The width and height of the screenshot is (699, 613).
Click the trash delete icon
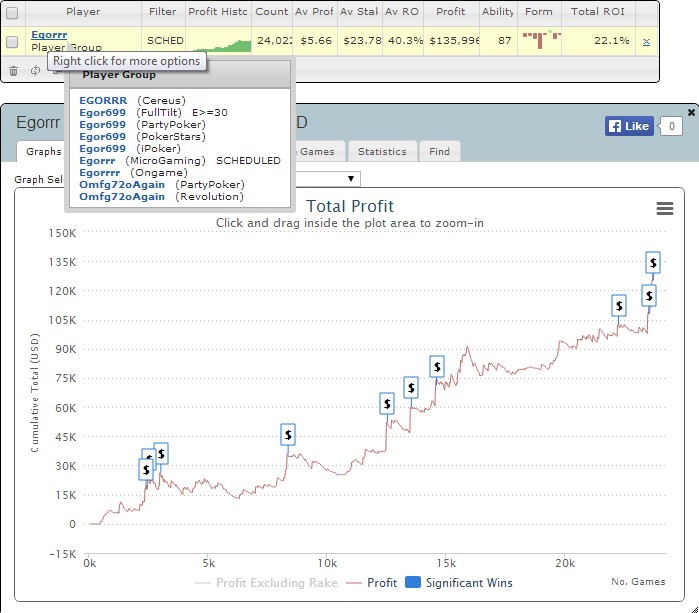(14, 71)
